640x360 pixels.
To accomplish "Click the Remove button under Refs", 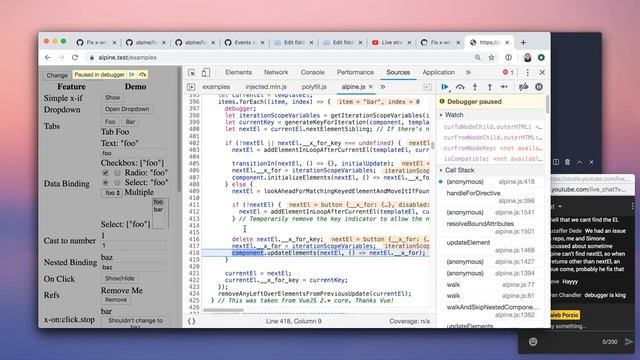I will point(116,300).
